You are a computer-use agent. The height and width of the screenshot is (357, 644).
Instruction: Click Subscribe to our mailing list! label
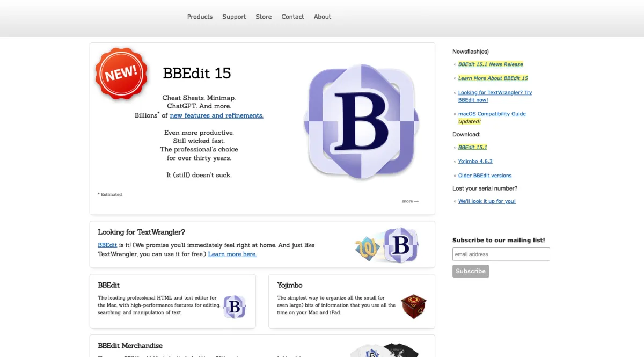coord(499,240)
